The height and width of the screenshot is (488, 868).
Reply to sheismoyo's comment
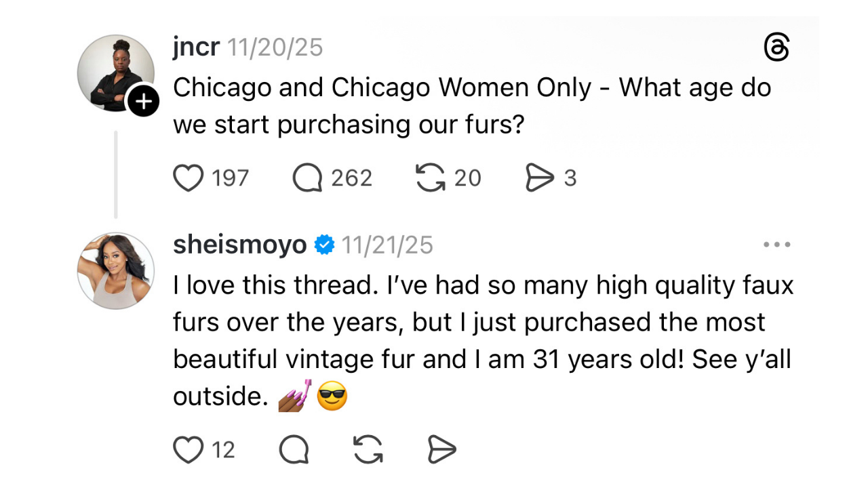294,449
